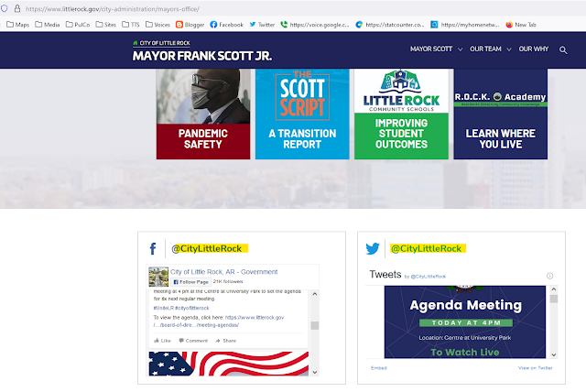The height and width of the screenshot is (392, 586).
Task: Click Share on the Facebook post
Action: tap(226, 341)
